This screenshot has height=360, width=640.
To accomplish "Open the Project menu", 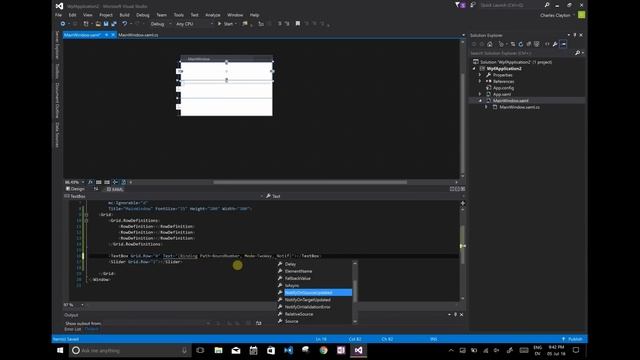I will (106, 15).
